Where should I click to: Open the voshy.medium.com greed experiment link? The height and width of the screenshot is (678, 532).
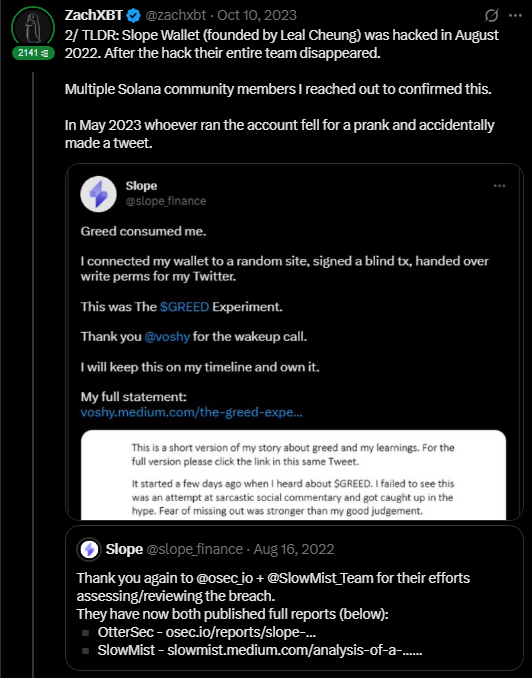pos(192,412)
